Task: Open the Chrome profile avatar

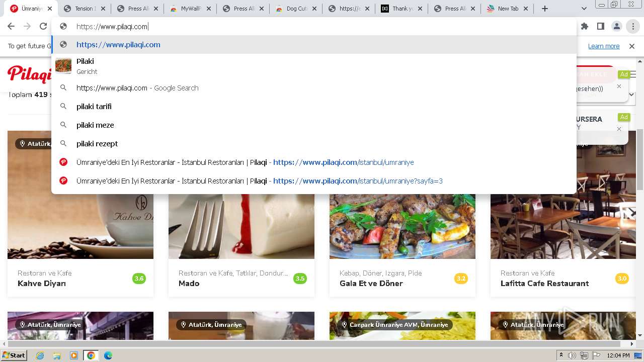Action: point(617,26)
